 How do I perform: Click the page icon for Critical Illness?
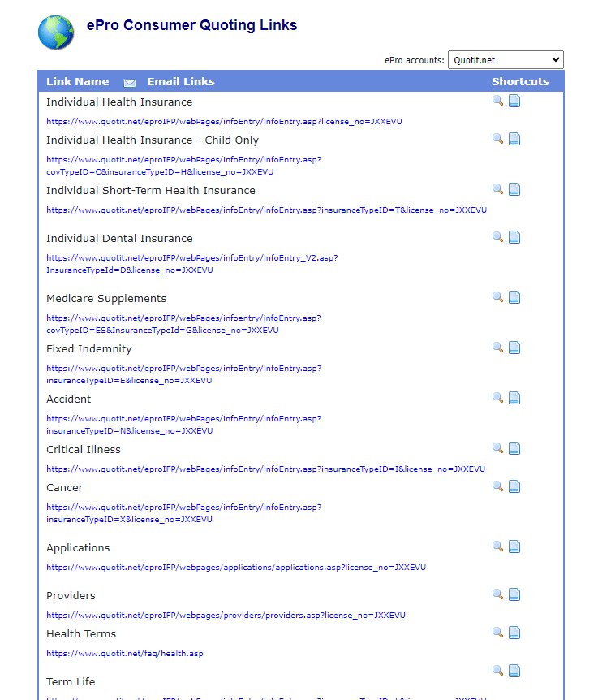click(514, 448)
